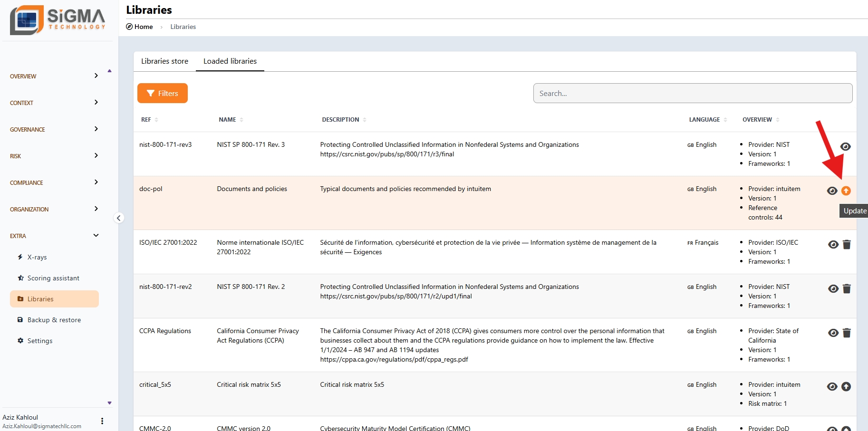Delete the ISO/IEC 27001:2022 library
868x431 pixels.
click(847, 245)
